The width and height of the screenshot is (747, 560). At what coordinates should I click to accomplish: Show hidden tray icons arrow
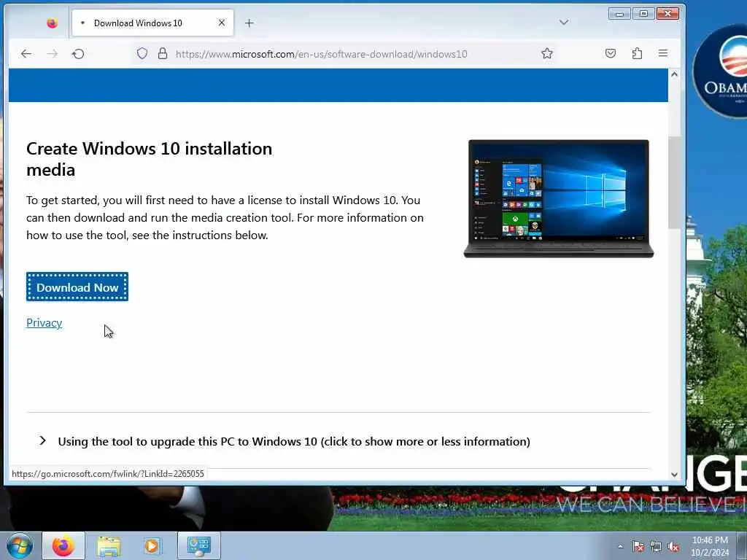(620, 547)
